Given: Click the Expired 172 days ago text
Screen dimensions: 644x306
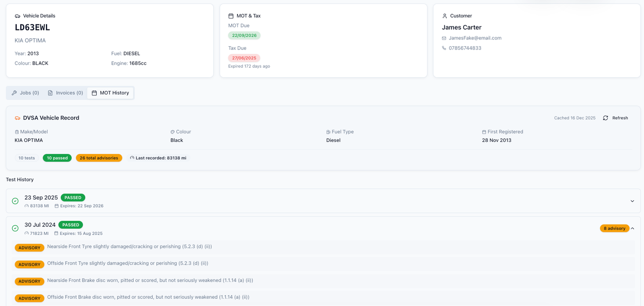Looking at the screenshot, I should tap(249, 66).
